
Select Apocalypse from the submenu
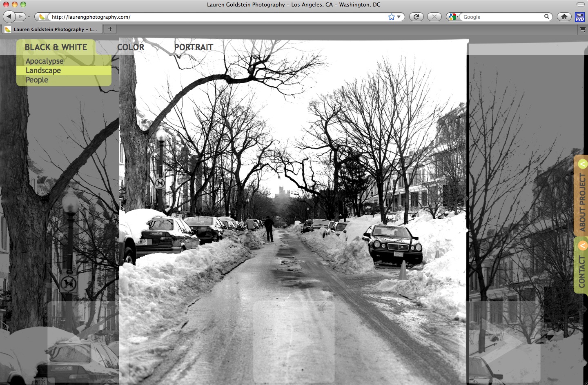pyautogui.click(x=45, y=61)
